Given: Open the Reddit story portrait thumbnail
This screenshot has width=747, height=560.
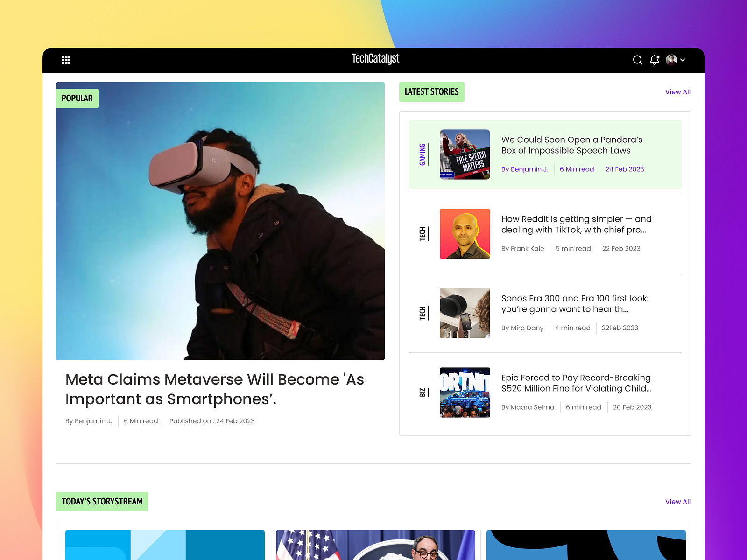Looking at the screenshot, I should click(x=465, y=234).
